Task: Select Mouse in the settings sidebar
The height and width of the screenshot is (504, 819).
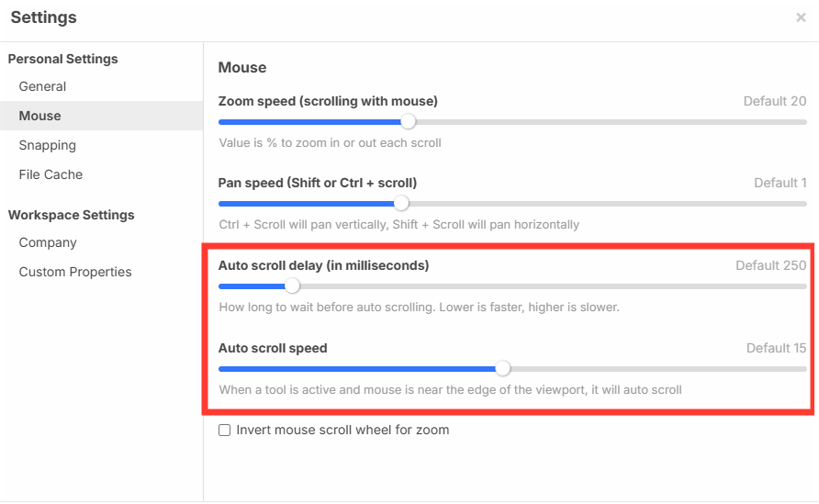Action: [39, 116]
